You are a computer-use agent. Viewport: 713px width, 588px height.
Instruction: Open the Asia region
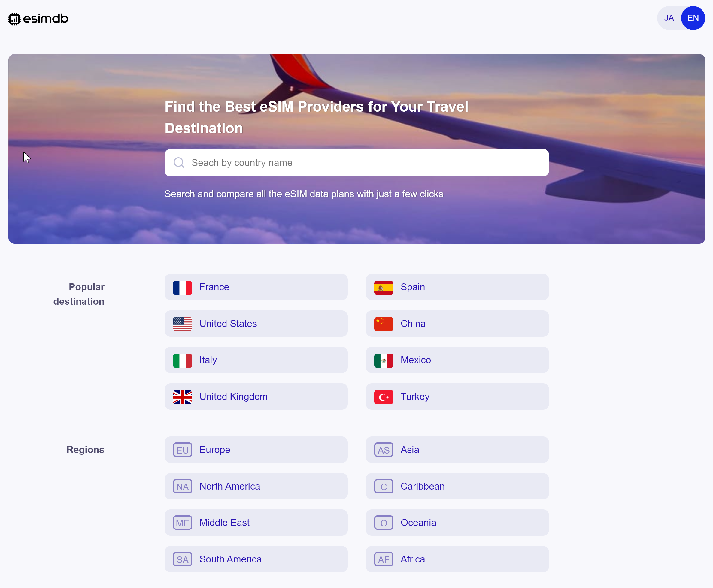(x=457, y=450)
